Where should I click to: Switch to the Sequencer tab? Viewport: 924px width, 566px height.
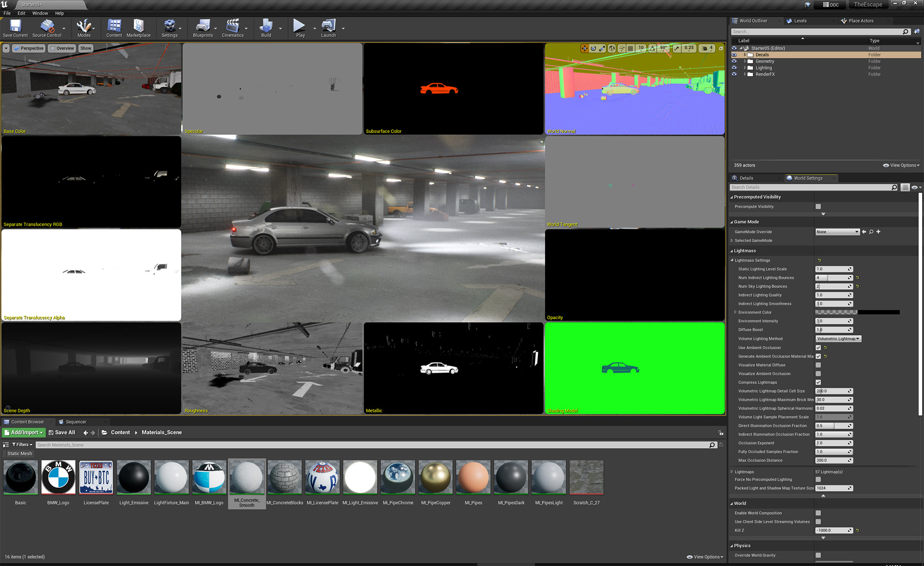coord(76,422)
